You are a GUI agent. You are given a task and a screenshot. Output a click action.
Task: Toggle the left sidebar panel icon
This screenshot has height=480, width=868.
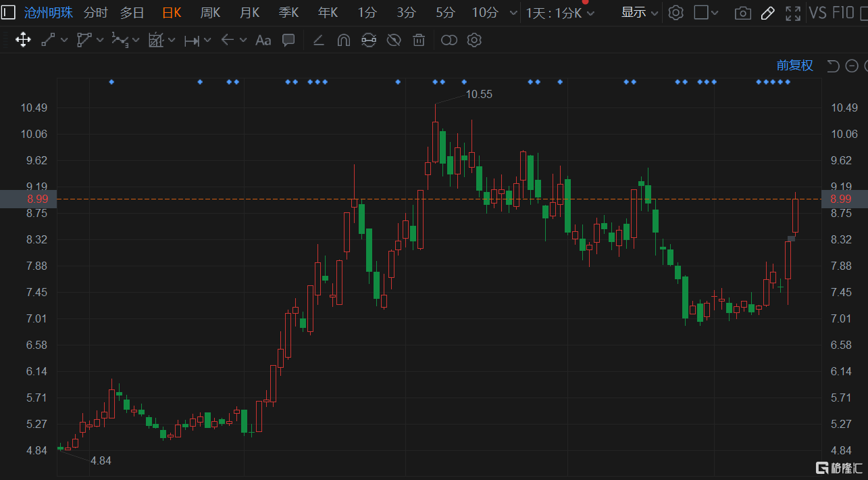8,12
